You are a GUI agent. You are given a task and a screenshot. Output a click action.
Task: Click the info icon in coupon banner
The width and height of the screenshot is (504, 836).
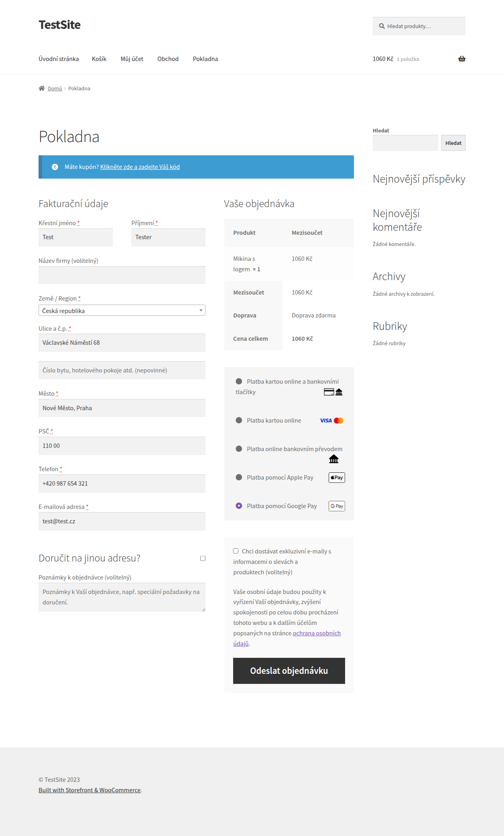click(x=55, y=167)
